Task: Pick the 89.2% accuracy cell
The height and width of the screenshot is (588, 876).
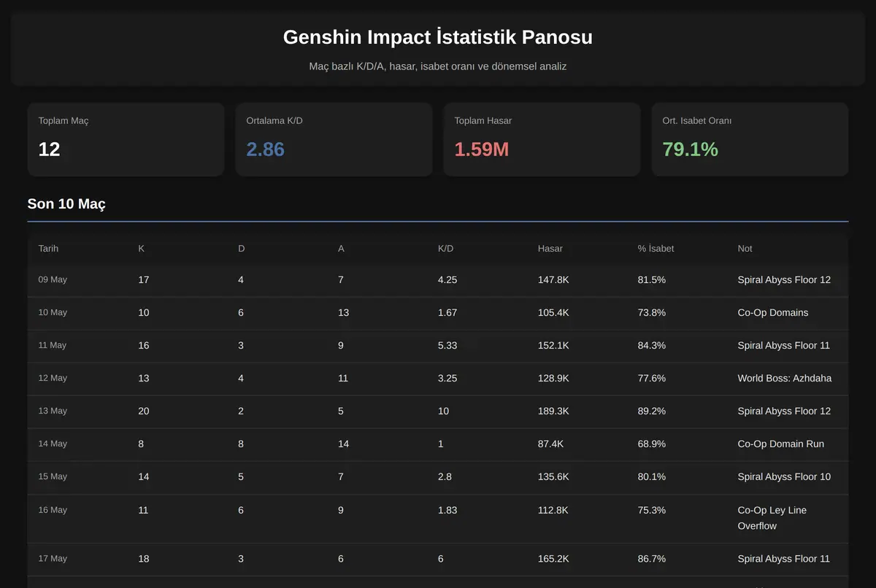Action: 652,411
